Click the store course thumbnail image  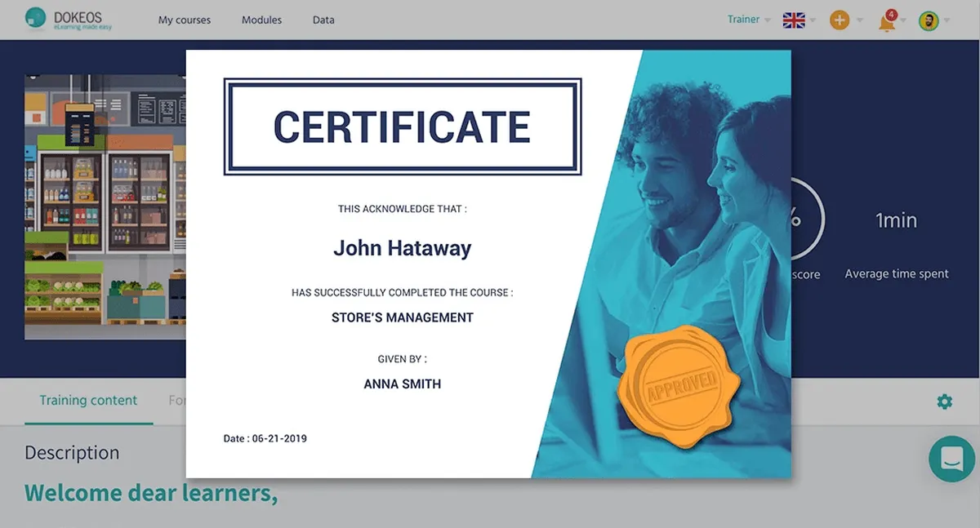pyautogui.click(x=105, y=206)
